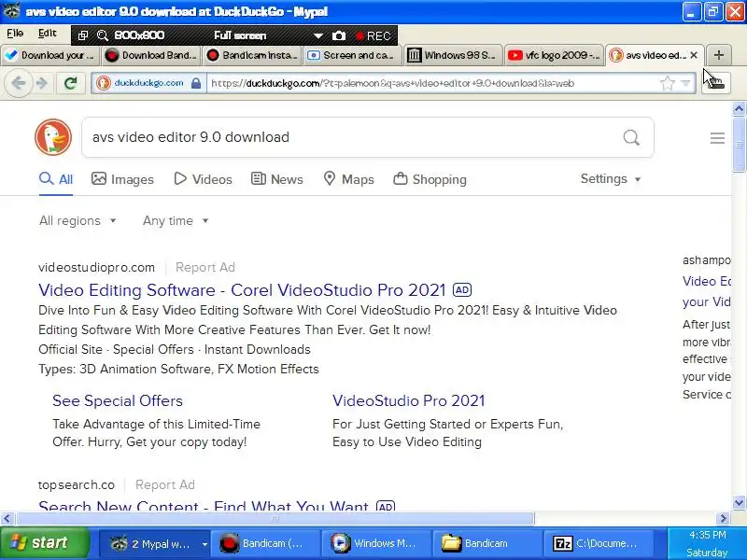Open the Windows Start menu

44,543
